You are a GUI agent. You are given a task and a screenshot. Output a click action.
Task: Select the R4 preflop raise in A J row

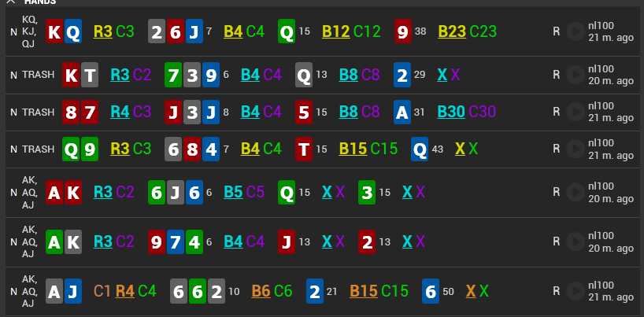pyautogui.click(x=125, y=291)
